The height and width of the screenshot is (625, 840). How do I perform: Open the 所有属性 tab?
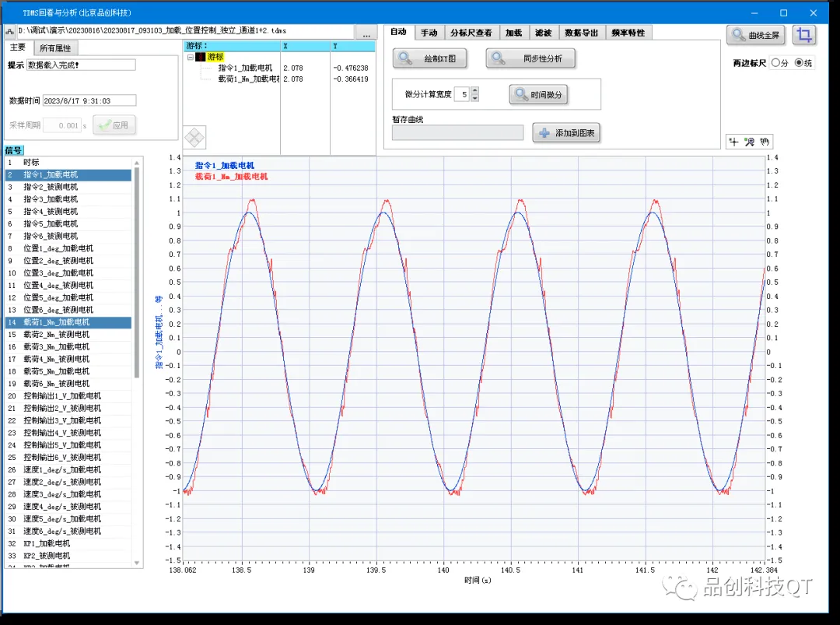54,47
